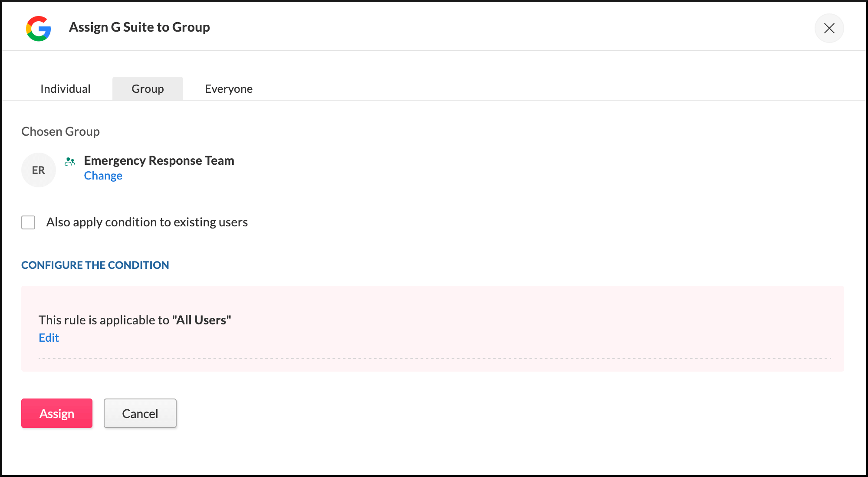Click the green group members icon
Viewport: 868px width, 477px height.
[x=70, y=162]
